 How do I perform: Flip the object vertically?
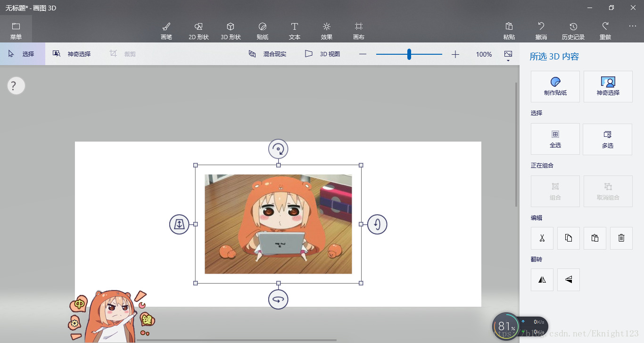[x=569, y=280]
